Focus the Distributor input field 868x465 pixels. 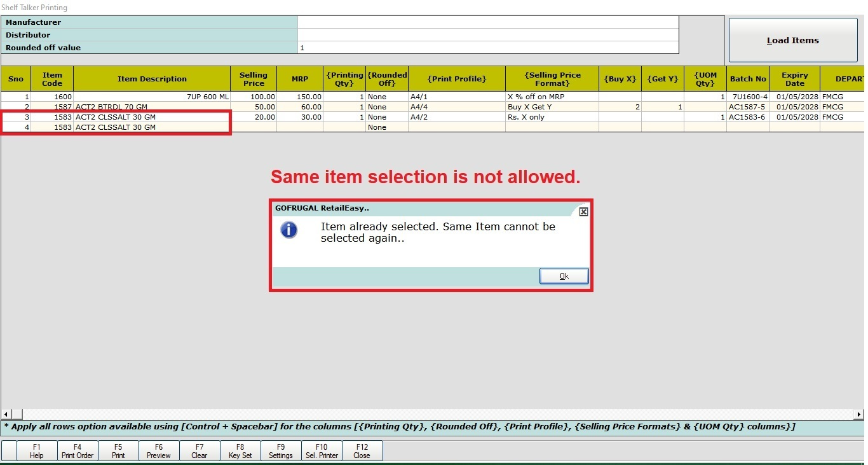(488, 35)
